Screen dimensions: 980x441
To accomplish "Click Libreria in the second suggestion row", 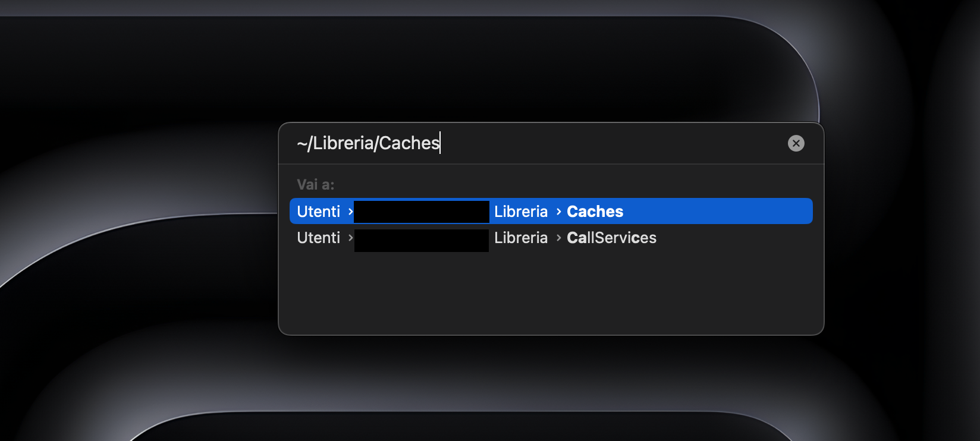I will (521, 238).
